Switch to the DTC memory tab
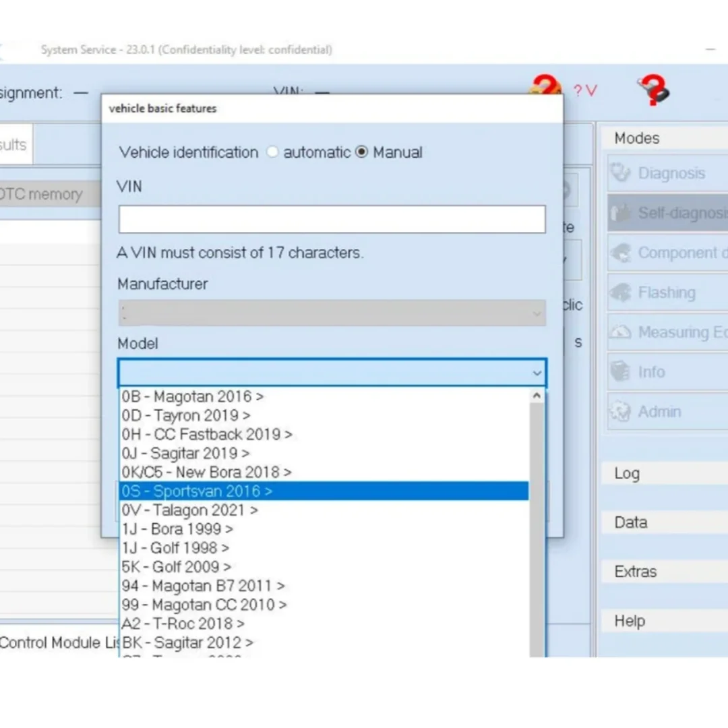Screen dimensions: 728x728 click(50, 194)
